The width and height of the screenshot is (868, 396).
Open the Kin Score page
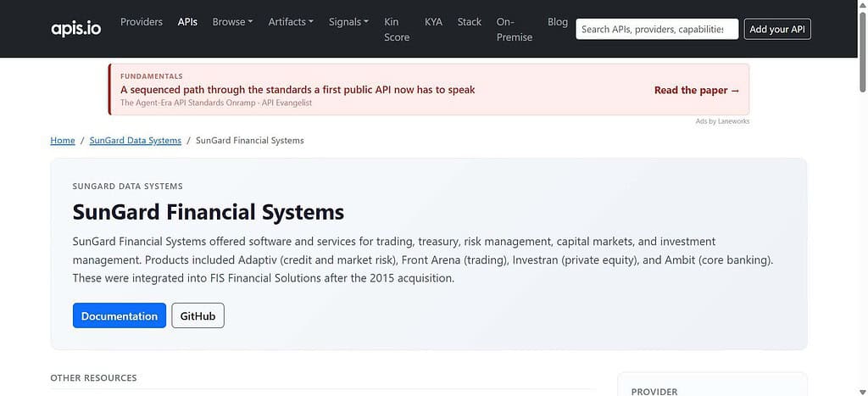coord(397,30)
